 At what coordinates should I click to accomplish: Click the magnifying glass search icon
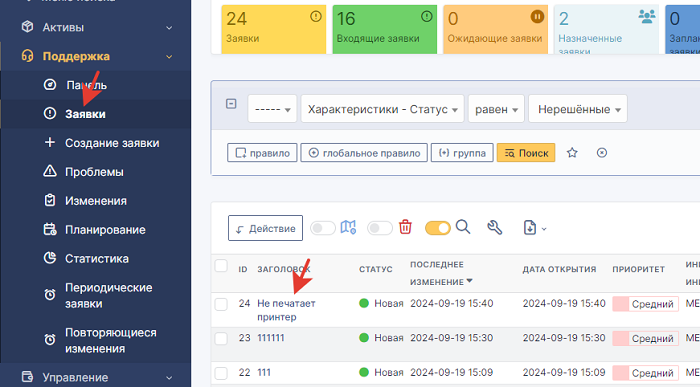(463, 227)
